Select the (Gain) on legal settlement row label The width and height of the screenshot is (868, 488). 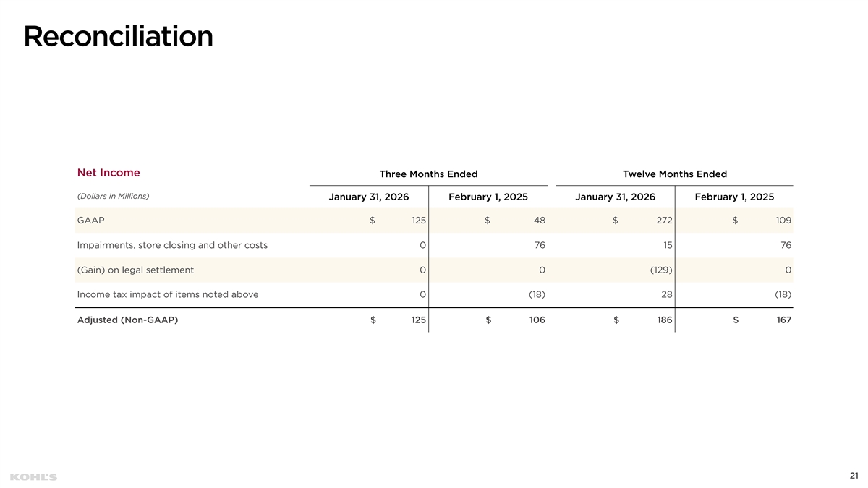click(135, 270)
